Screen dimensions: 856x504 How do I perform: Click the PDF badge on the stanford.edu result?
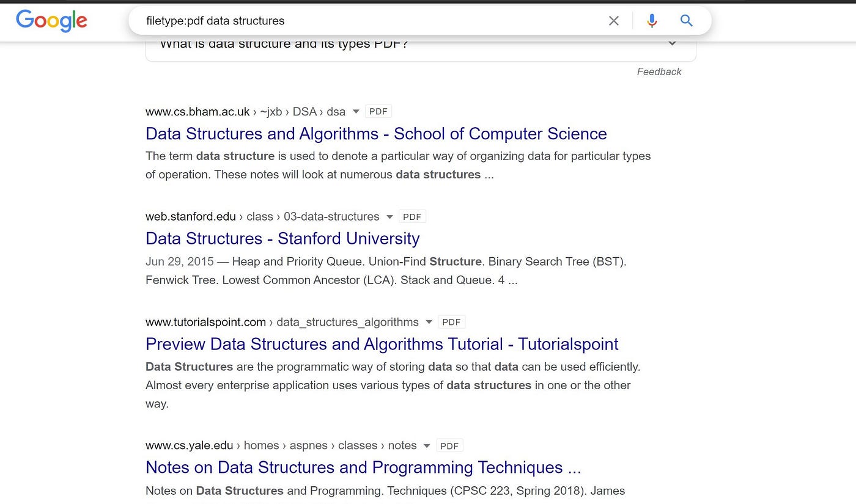coord(412,216)
